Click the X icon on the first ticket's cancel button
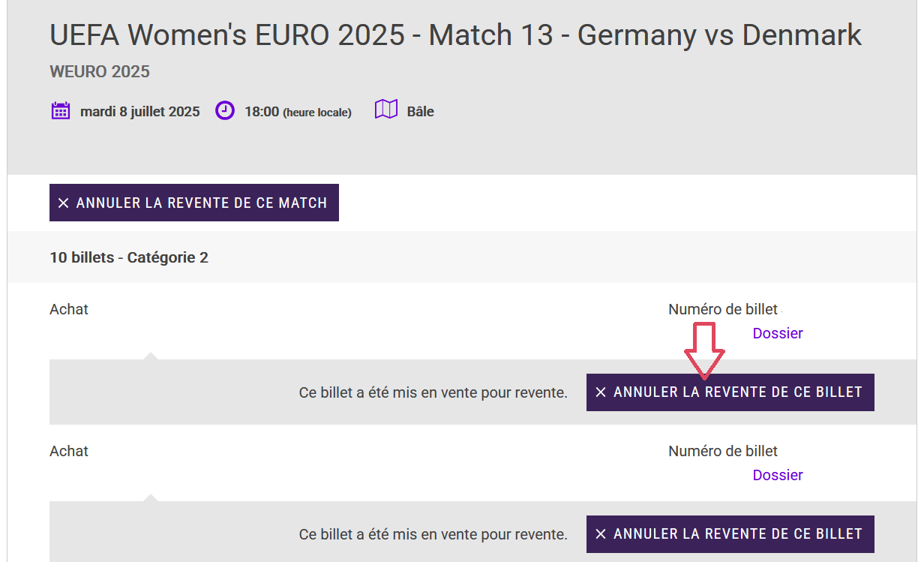 (x=601, y=392)
